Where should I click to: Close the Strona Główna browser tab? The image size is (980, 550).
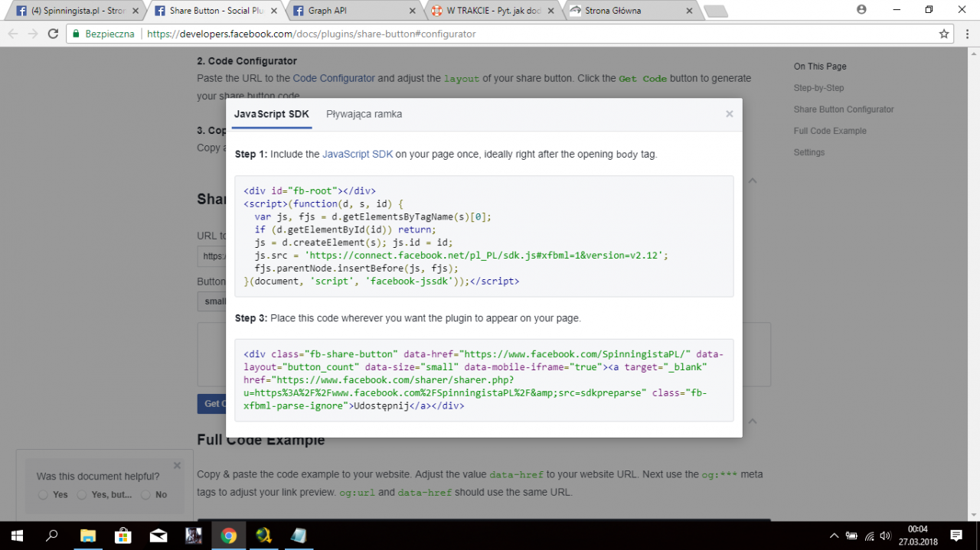[689, 11]
